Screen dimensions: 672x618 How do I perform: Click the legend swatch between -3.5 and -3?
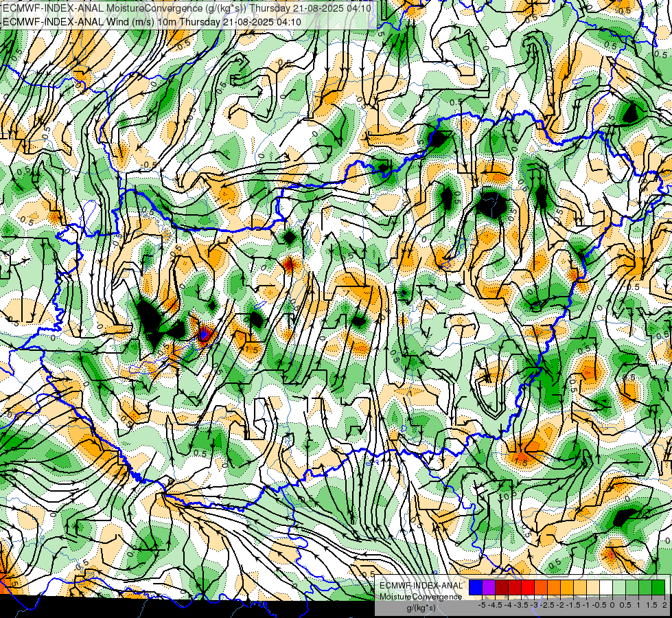coord(528,588)
